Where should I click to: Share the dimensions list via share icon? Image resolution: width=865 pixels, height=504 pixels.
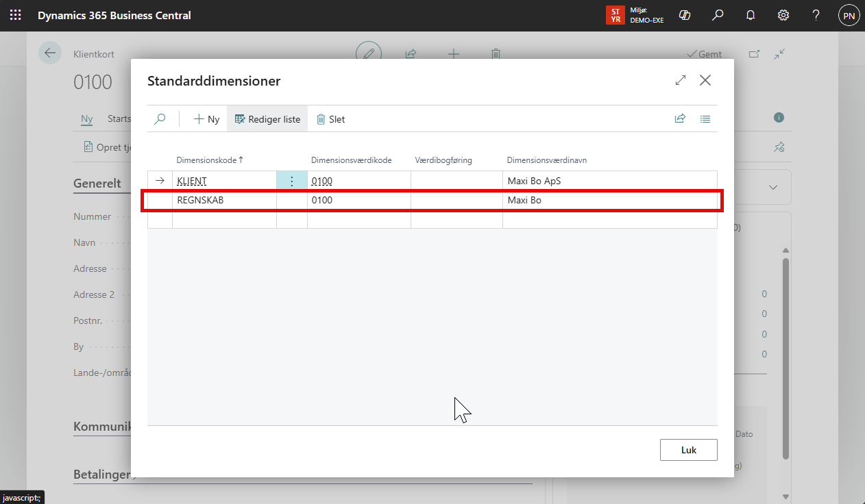tap(680, 119)
